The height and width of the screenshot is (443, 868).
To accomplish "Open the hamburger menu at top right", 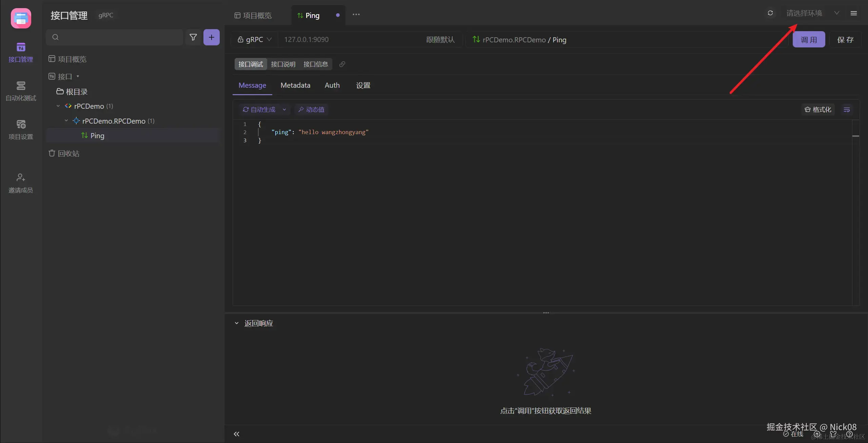I will 853,13.
